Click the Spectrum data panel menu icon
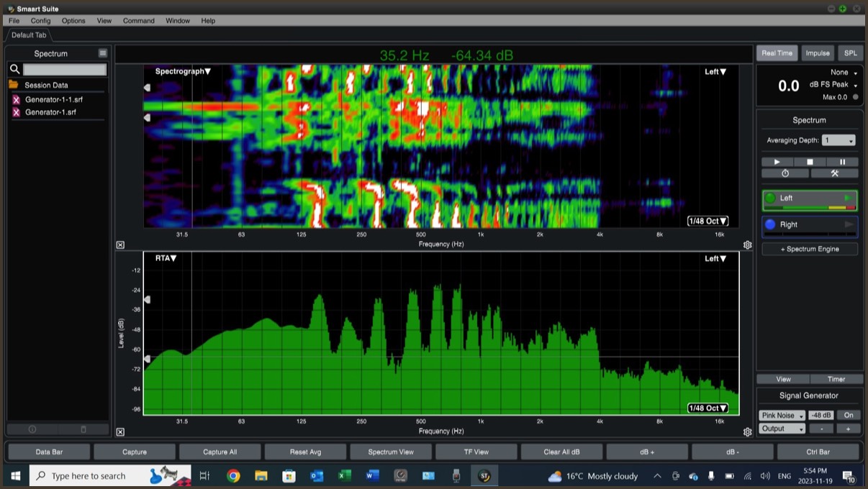 [x=103, y=53]
